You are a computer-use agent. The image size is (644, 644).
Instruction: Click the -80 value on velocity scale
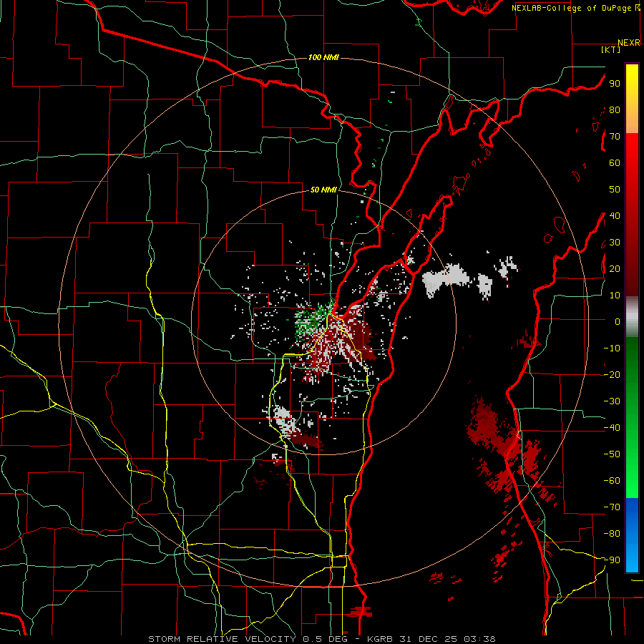click(x=612, y=534)
